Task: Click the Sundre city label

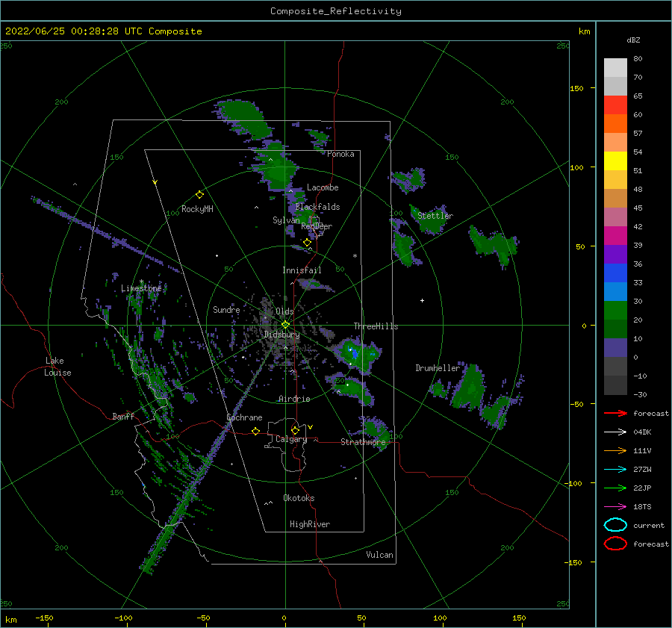Action: pos(226,310)
